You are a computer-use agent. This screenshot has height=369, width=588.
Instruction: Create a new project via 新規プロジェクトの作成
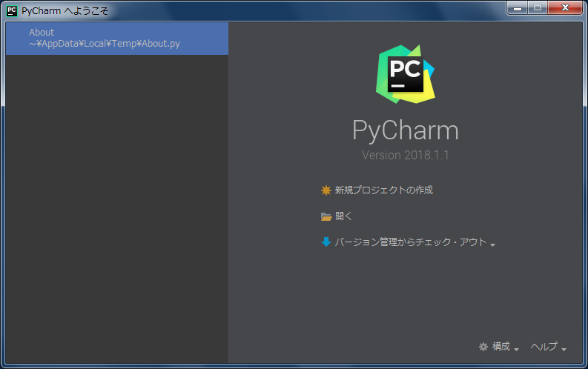[383, 190]
